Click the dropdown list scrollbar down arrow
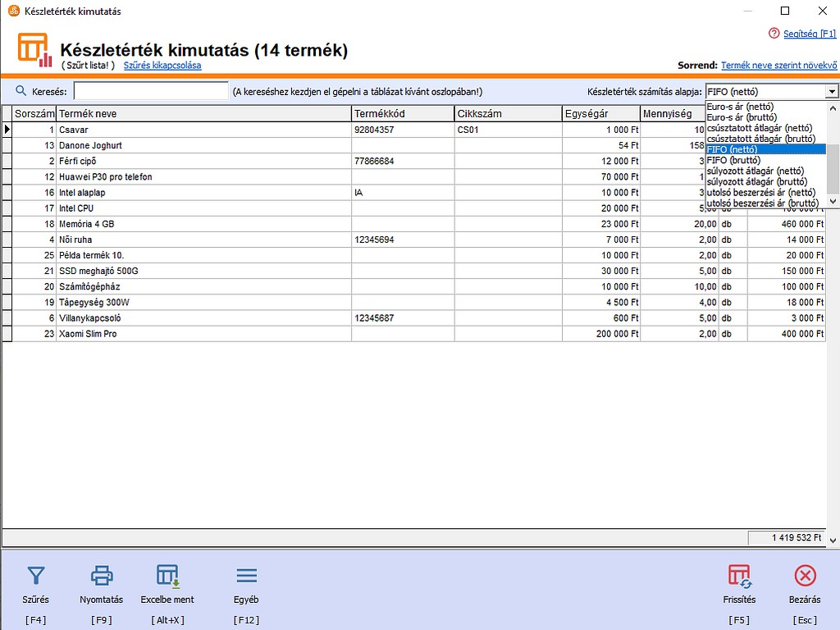840x630 pixels. point(833,201)
